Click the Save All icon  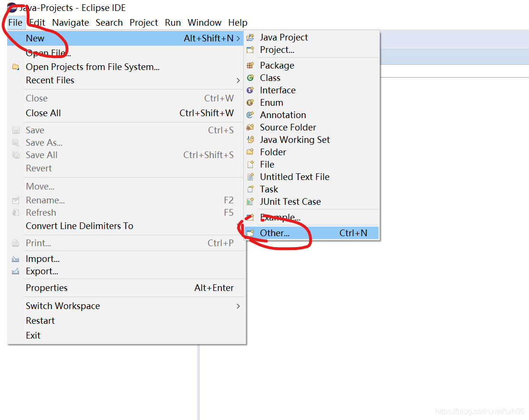[16, 155]
